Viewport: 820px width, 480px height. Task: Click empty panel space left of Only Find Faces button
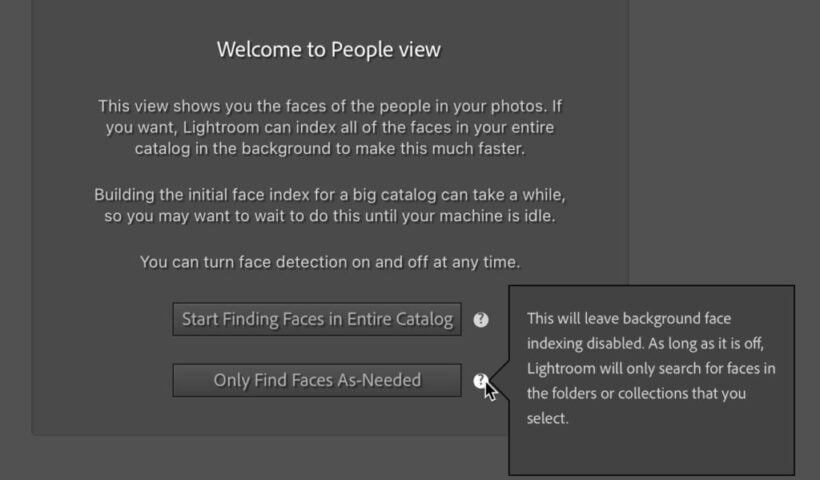pos(100,380)
